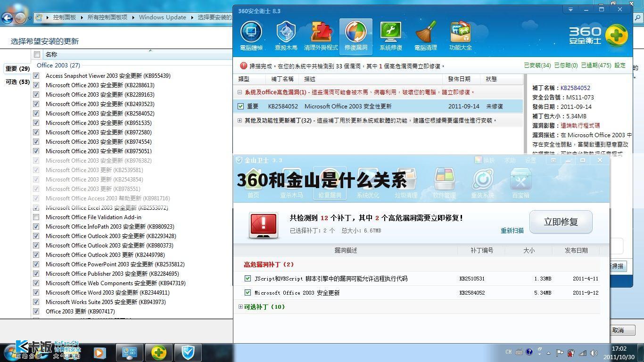This screenshot has width=644, height=362.
Task: Open Control Panel taskbar button
Action: pyautogui.click(x=129, y=353)
